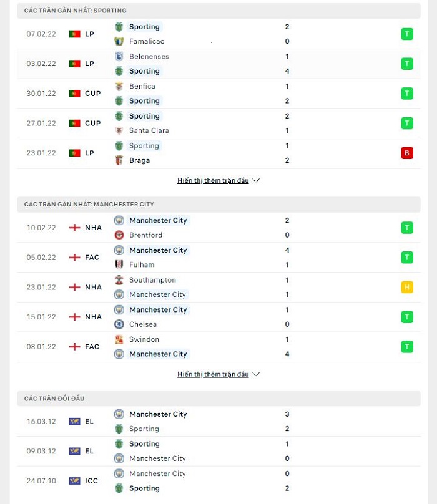Click the Brentford bee crest icon
The image size is (437, 504).
[119, 235]
